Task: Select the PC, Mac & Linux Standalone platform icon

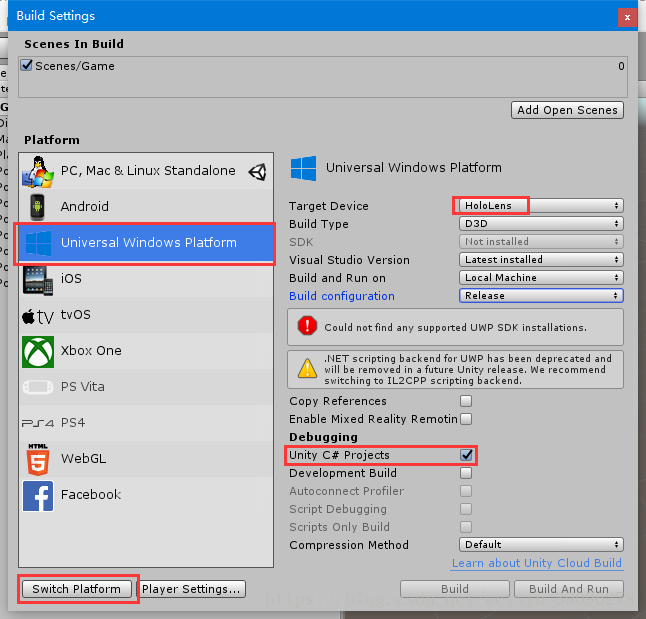Action: pyautogui.click(x=38, y=171)
